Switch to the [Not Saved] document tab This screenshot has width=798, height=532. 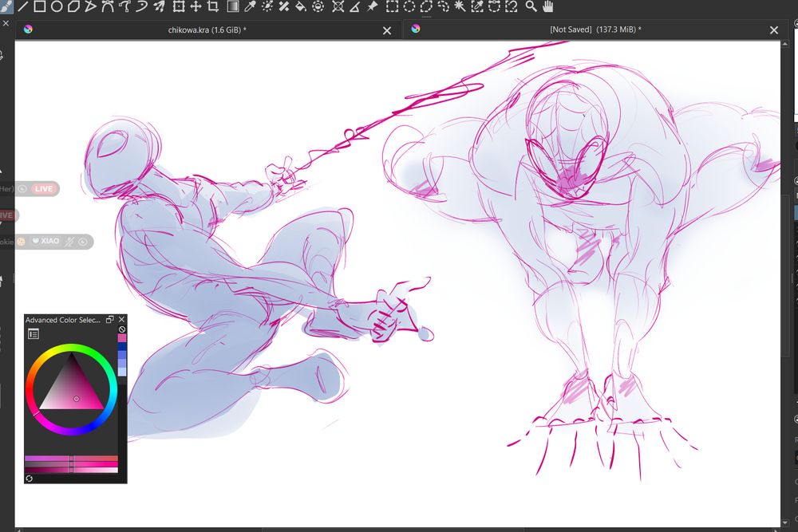pyautogui.click(x=595, y=30)
